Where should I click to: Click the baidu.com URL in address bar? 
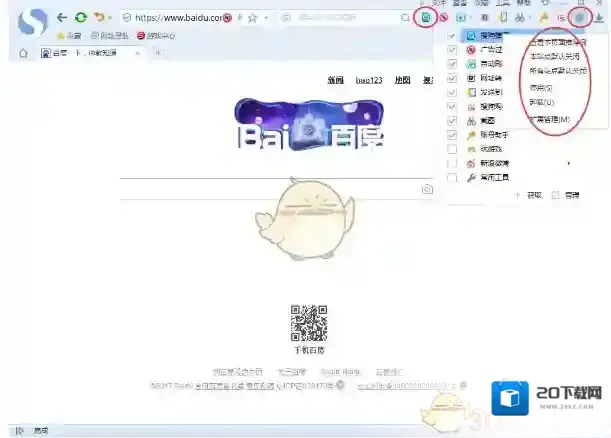(x=178, y=18)
